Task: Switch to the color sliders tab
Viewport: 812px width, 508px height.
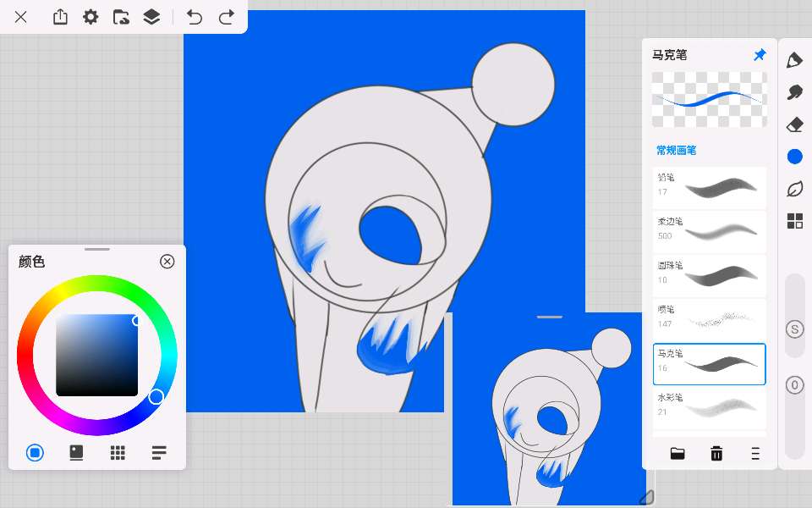Action: pos(159,452)
